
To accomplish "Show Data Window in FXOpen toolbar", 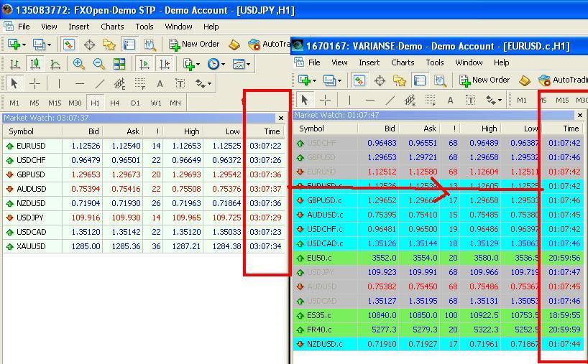I will (x=89, y=45).
